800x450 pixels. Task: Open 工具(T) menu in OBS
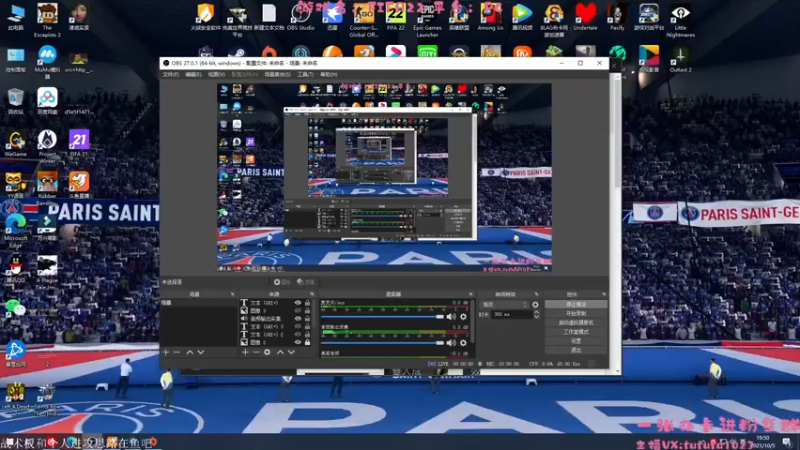tap(305, 74)
